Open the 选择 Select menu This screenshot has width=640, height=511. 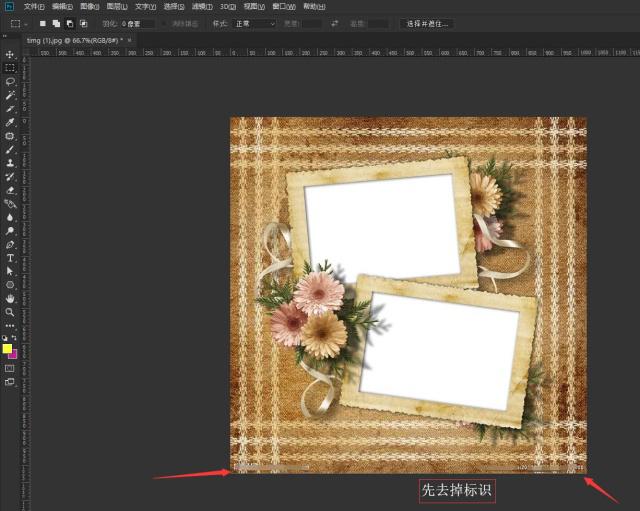tap(174, 7)
